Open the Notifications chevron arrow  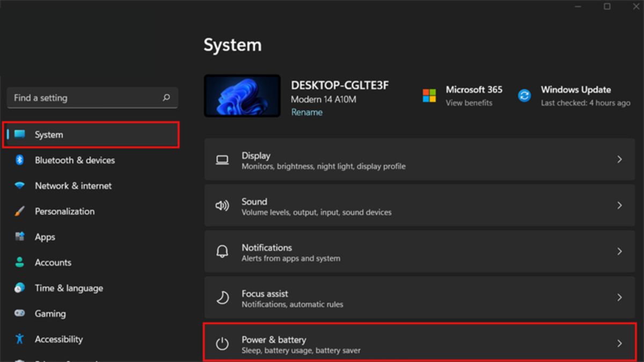pyautogui.click(x=619, y=252)
